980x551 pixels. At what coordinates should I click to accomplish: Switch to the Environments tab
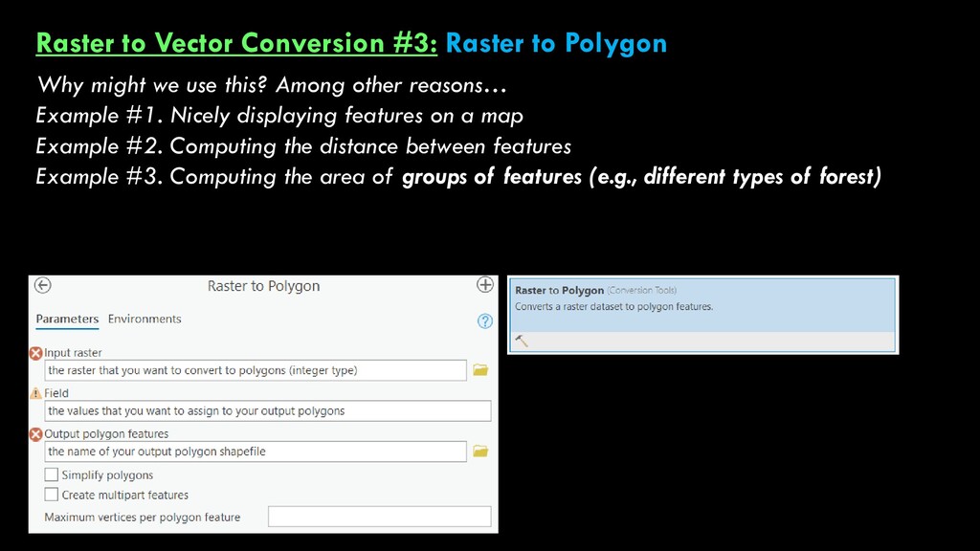click(x=145, y=319)
